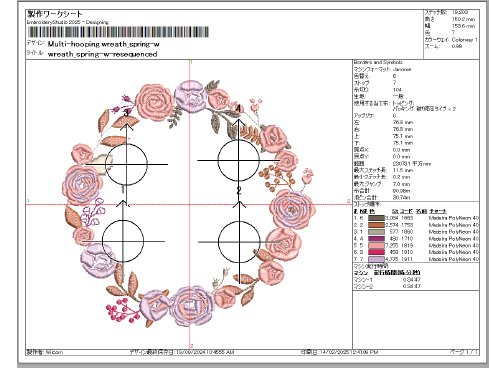491x382 pixels.
Task: Click the wreath embroidery design preview
Action: pyautogui.click(x=189, y=204)
